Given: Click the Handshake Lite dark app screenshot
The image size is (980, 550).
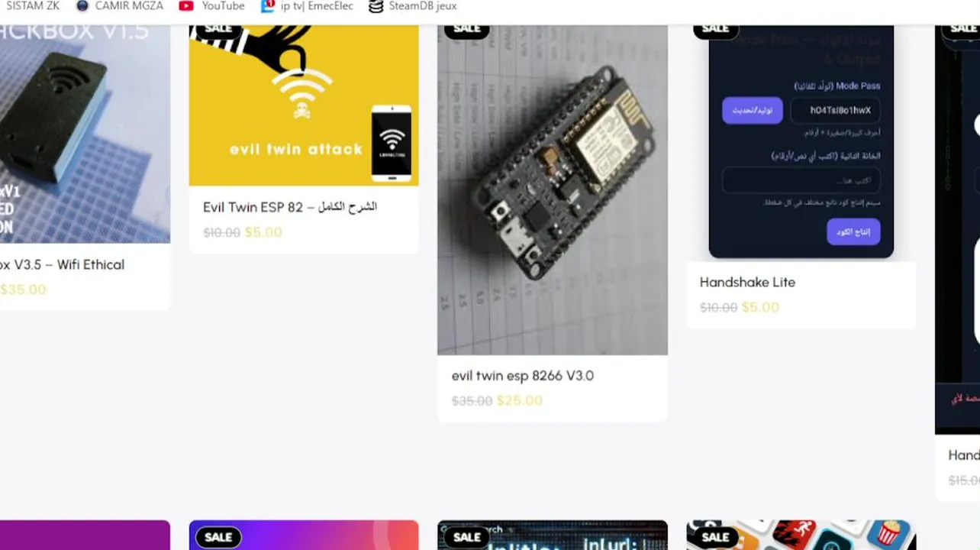Looking at the screenshot, I should 801,142.
